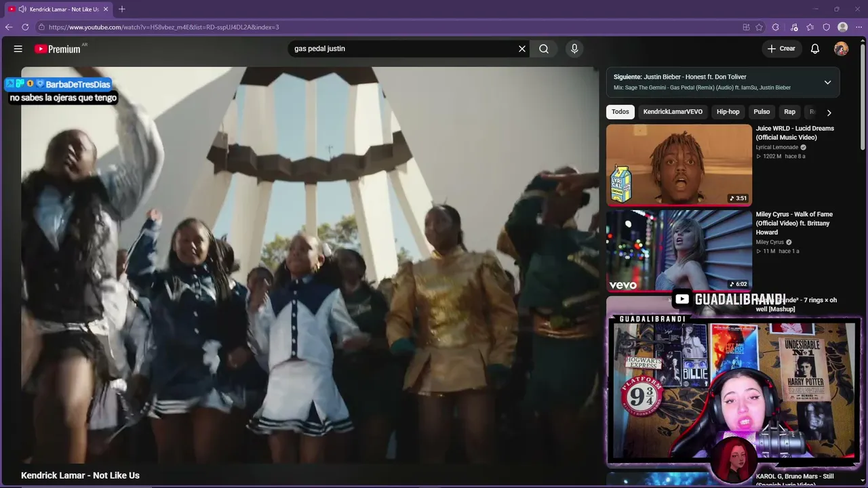The image size is (868, 488).
Task: Expand the Siguiente mix playlist panel
Action: 827,82
